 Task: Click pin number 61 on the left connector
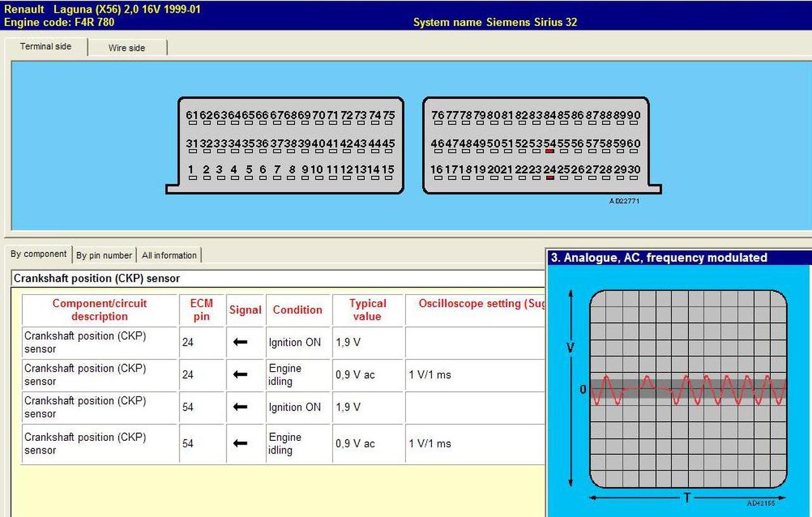193,115
